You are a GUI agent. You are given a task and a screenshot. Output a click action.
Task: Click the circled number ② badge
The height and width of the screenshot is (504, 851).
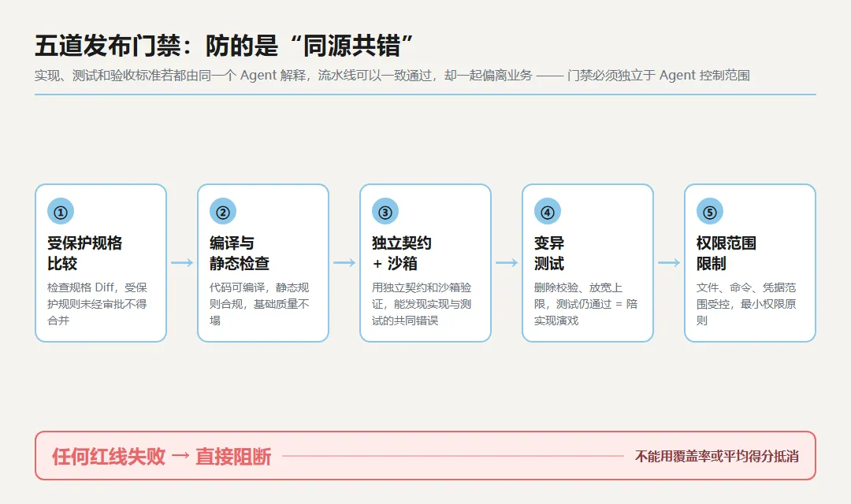point(222,212)
